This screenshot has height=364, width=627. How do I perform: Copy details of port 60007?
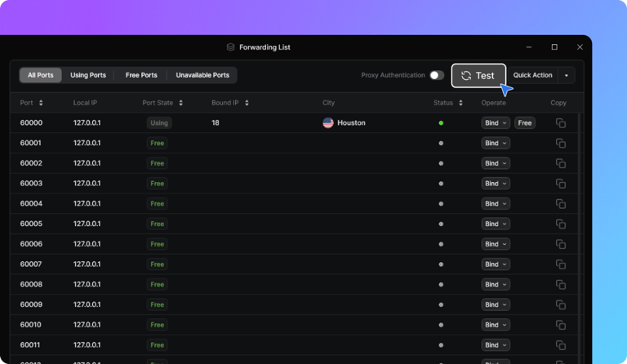click(x=561, y=264)
